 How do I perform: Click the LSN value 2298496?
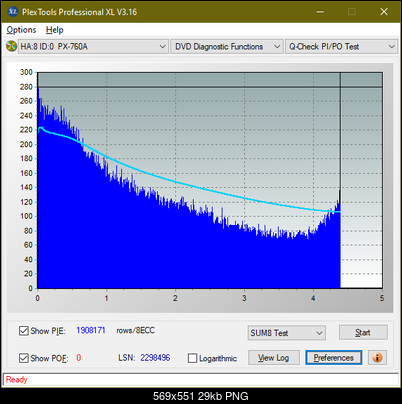pyautogui.click(x=155, y=358)
